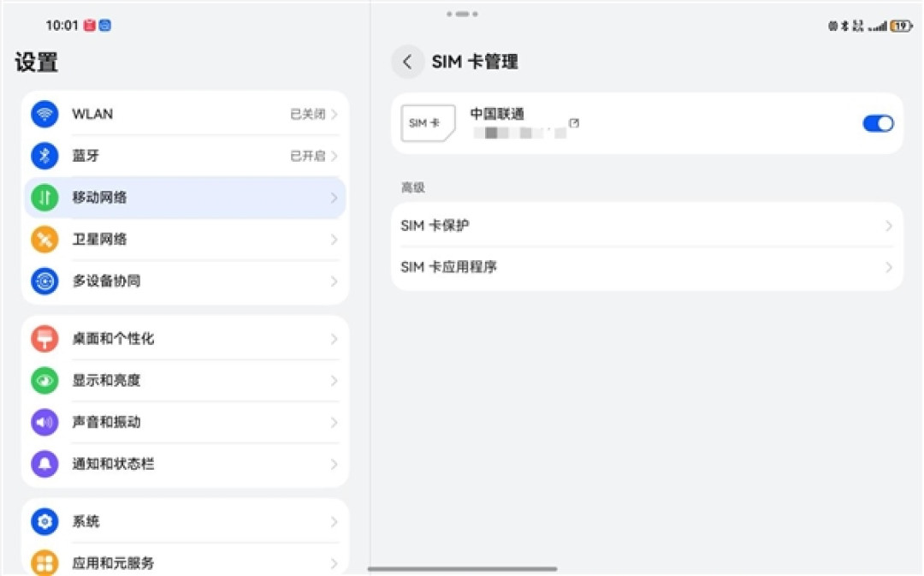Tap the bottom navigation gesture bar
Image resolution: width=924 pixels, height=576 pixels.
tap(462, 569)
